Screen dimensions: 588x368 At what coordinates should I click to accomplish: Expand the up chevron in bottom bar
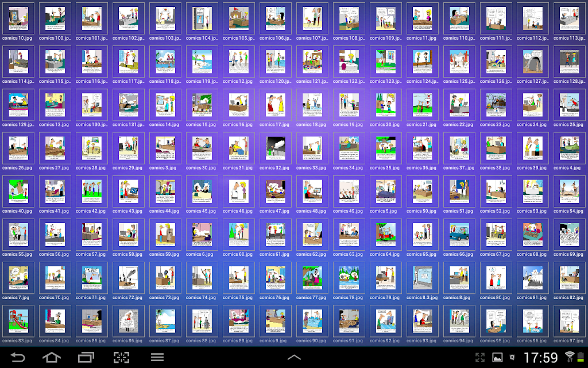(294, 358)
